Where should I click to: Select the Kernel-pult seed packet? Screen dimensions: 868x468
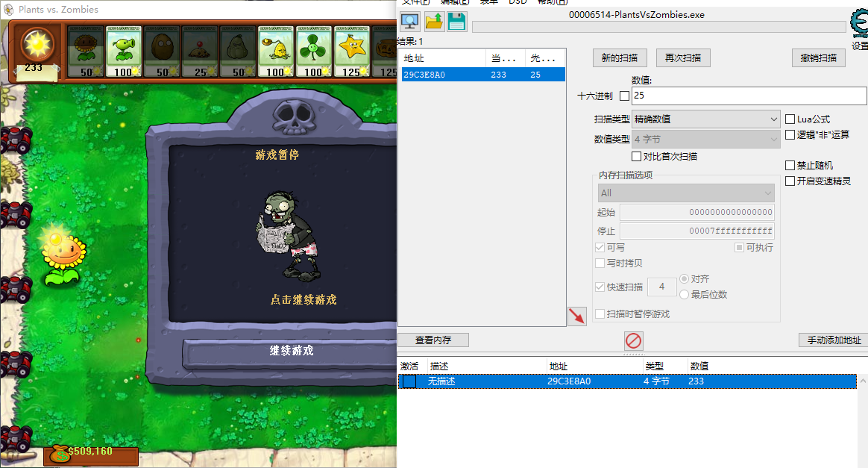coord(276,51)
